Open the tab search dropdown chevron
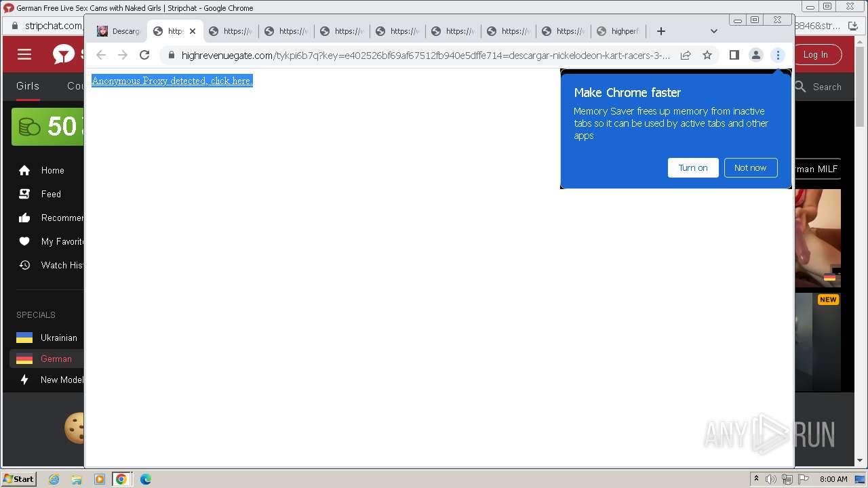The image size is (868, 488). click(713, 31)
